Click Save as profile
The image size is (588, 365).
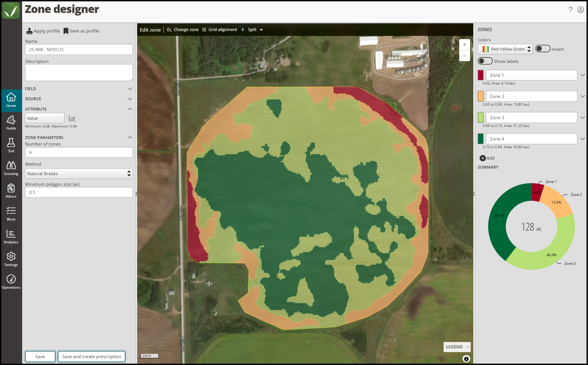82,31
